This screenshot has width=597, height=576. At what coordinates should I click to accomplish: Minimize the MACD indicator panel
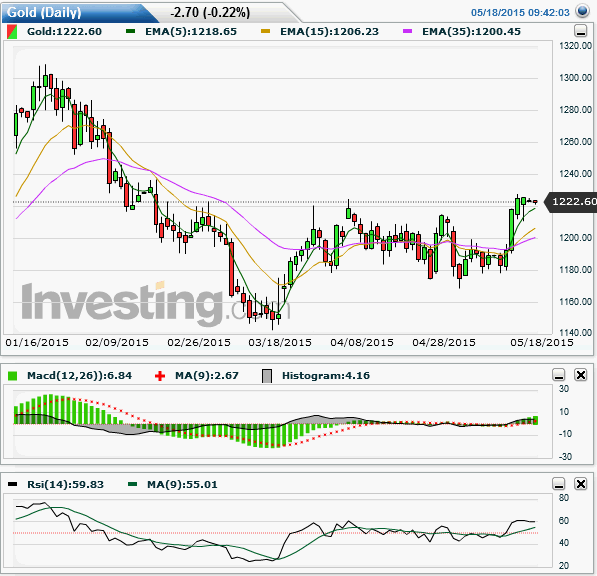559,375
